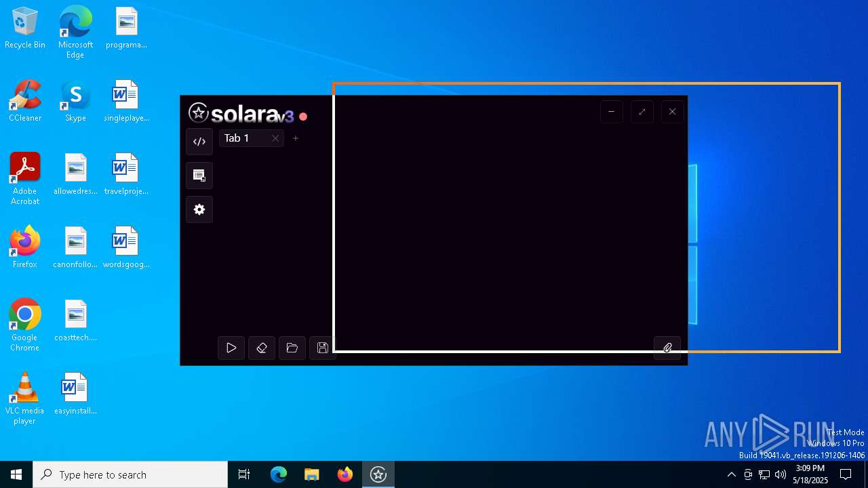
Task: Click the Solara taskbar icon
Action: [378, 474]
